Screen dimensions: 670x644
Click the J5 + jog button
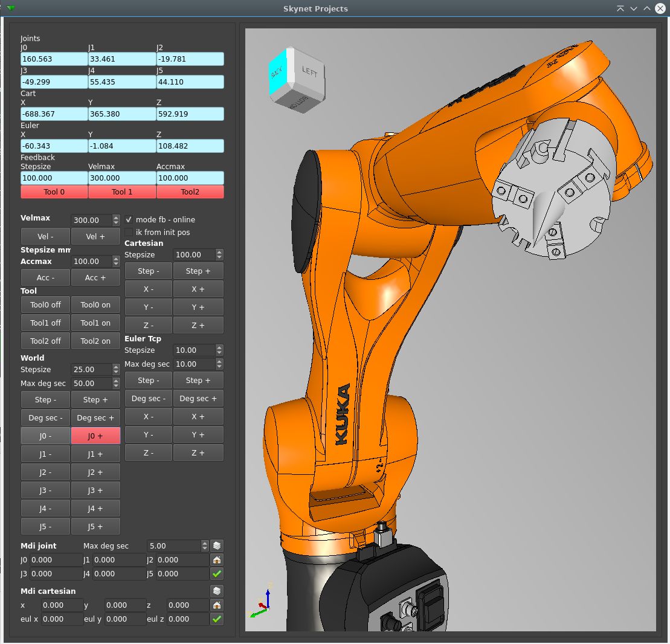coord(95,526)
